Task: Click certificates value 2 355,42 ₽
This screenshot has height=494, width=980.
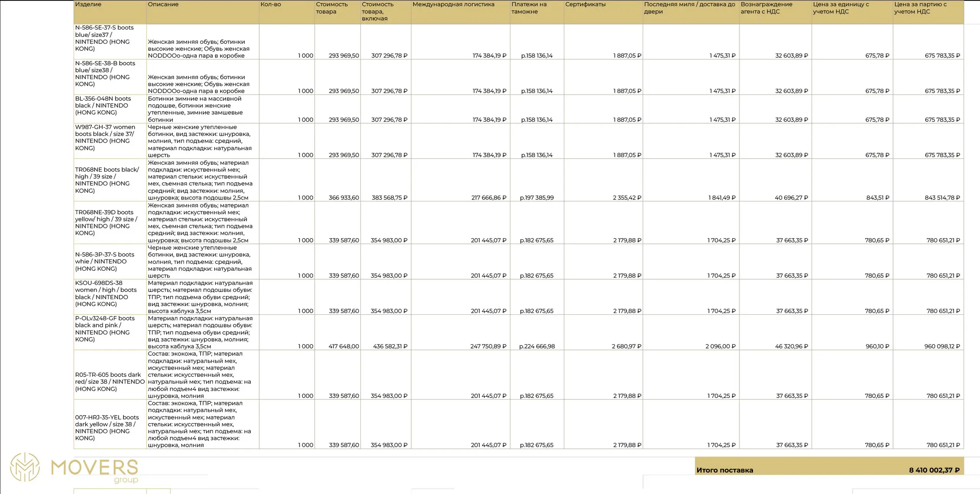Action: (x=627, y=198)
